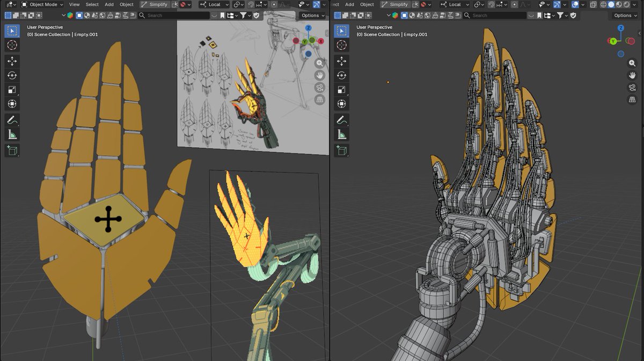Click the zoom magnifier gizmo in right viewport

pyautogui.click(x=632, y=63)
